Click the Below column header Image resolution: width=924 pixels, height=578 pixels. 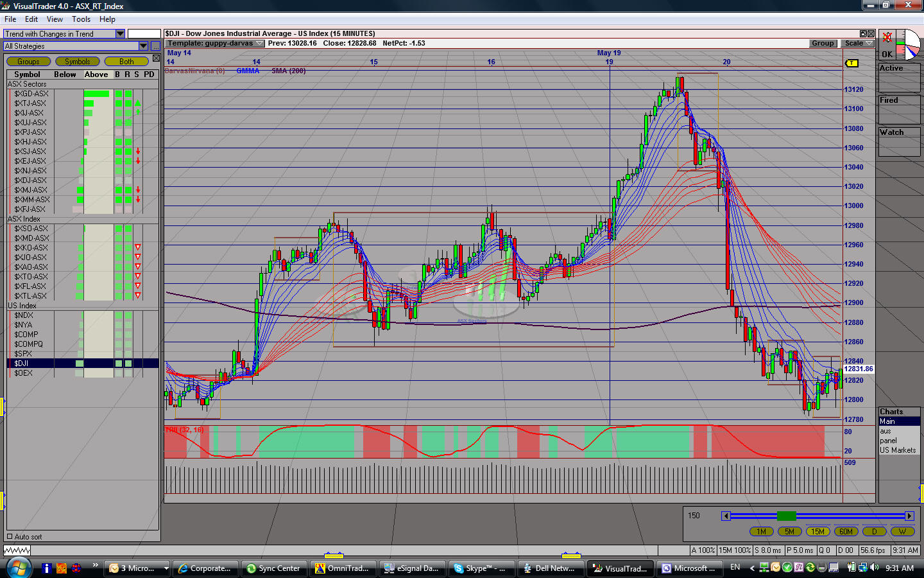click(65, 74)
